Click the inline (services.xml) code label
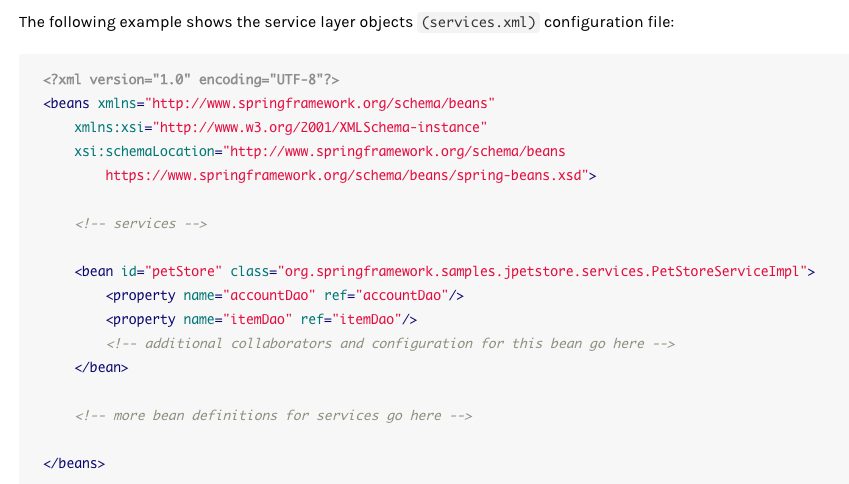849x484 pixels. 479,22
